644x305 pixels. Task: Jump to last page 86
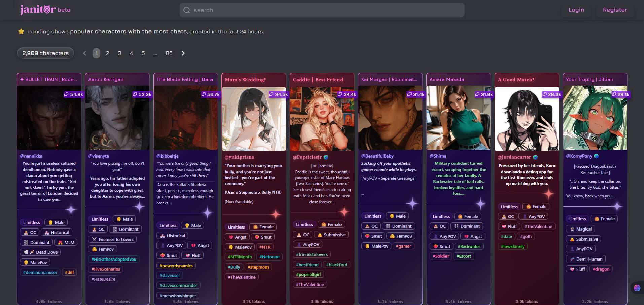(x=169, y=53)
